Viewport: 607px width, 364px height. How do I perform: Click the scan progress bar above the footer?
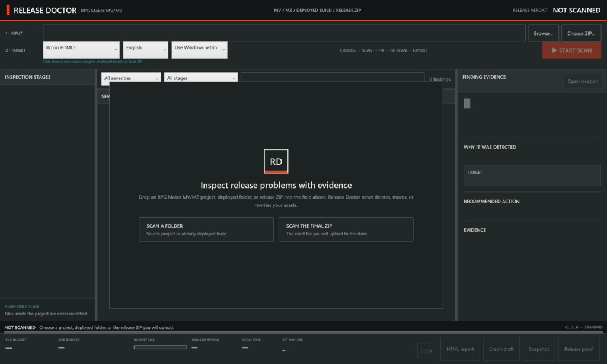click(x=303, y=332)
